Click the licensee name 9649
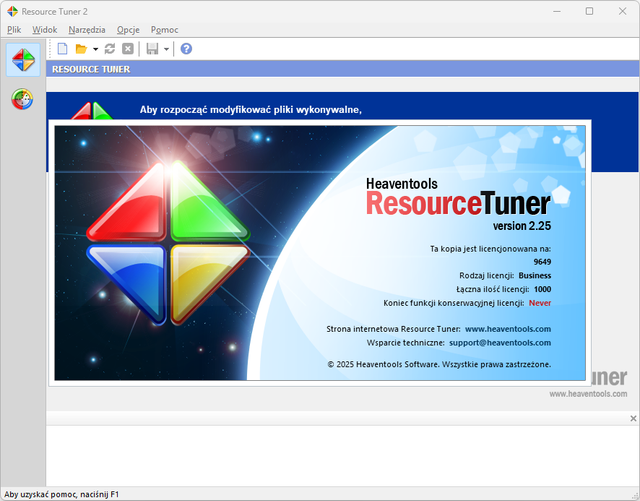 pos(542,262)
